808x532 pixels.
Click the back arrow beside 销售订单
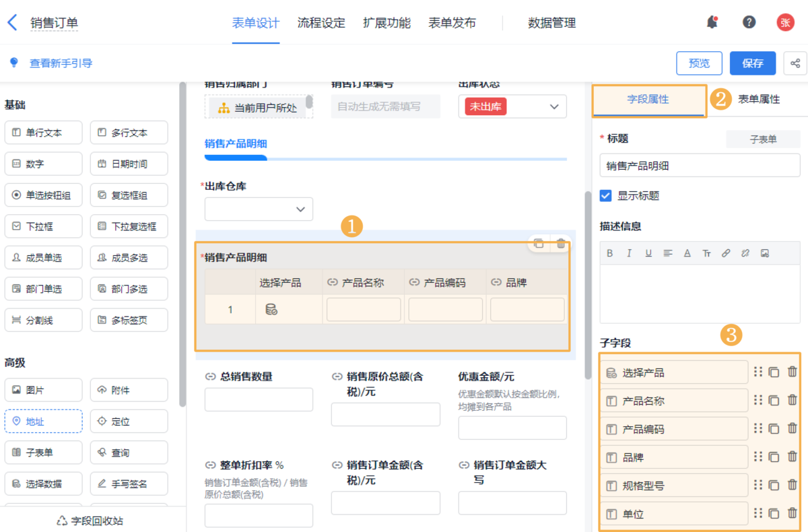click(12, 22)
